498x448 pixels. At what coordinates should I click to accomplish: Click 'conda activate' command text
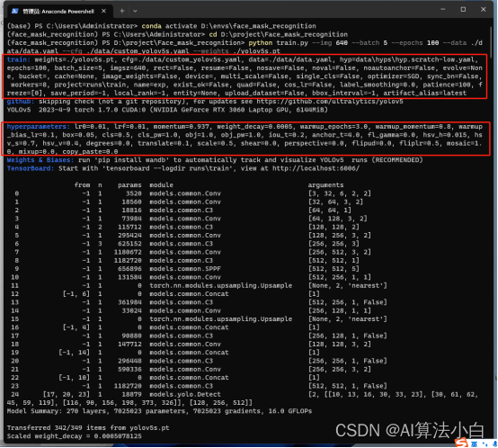pyautogui.click(x=169, y=26)
